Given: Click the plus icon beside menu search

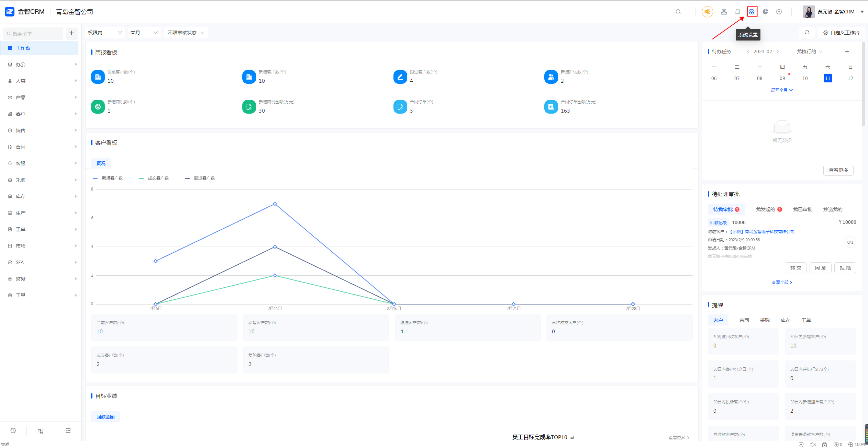Looking at the screenshot, I should click(72, 33).
